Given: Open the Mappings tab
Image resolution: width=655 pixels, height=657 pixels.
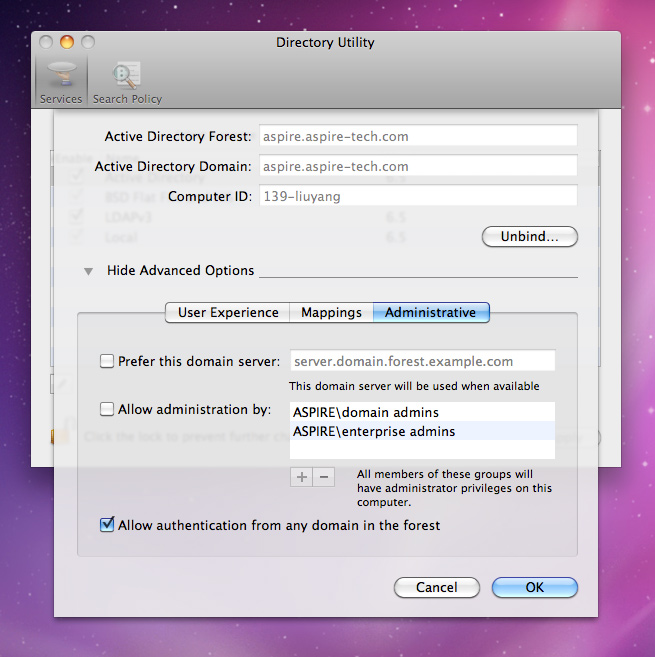Looking at the screenshot, I should (x=331, y=312).
